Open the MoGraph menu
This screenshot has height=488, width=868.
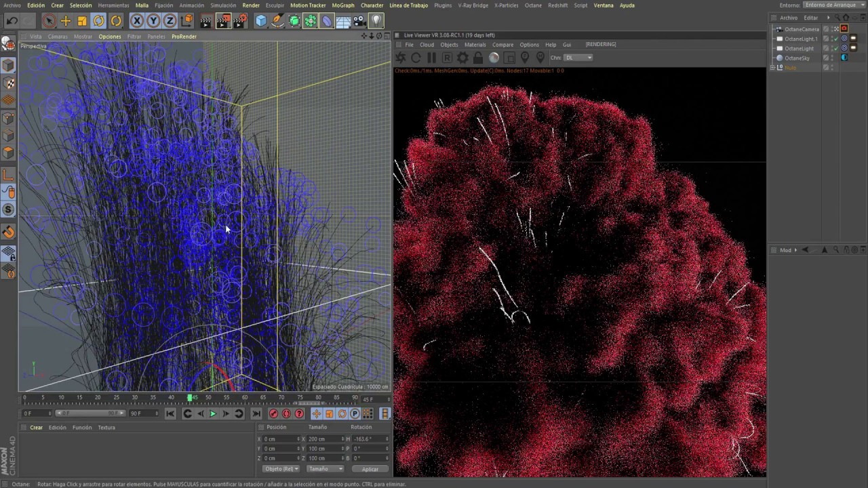[x=343, y=5]
